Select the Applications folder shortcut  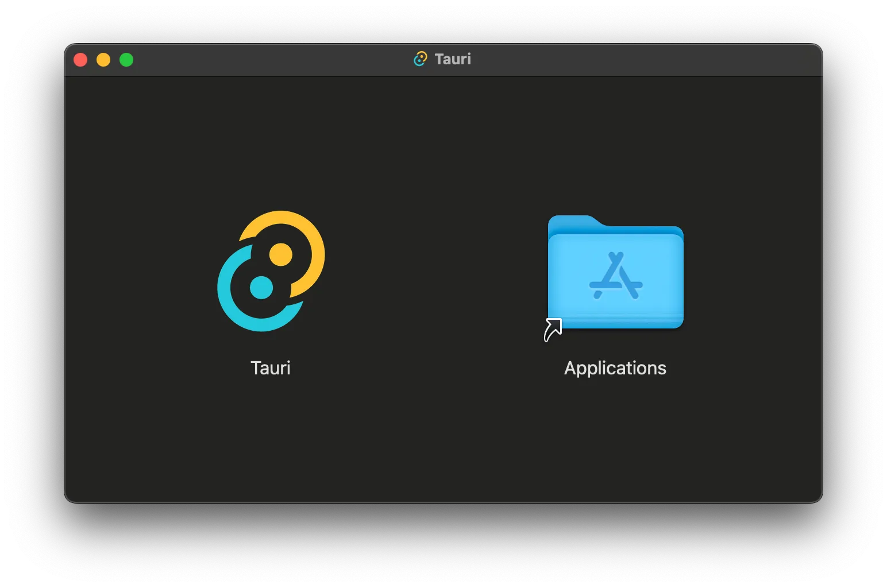pyautogui.click(x=615, y=273)
